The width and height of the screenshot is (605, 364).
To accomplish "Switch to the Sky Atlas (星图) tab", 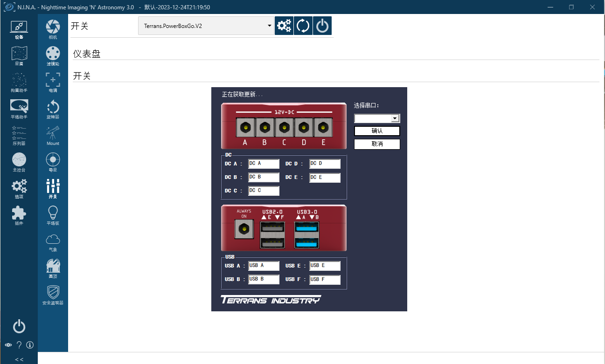I will [19, 55].
